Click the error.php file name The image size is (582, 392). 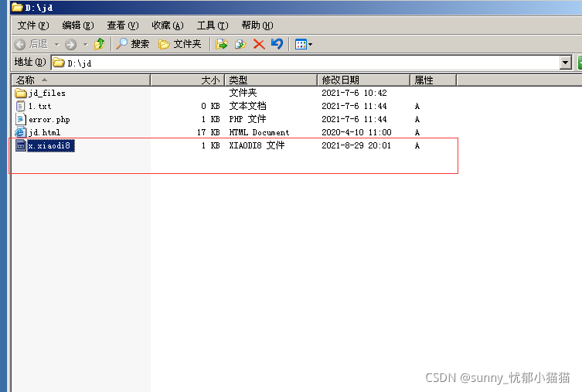point(49,120)
